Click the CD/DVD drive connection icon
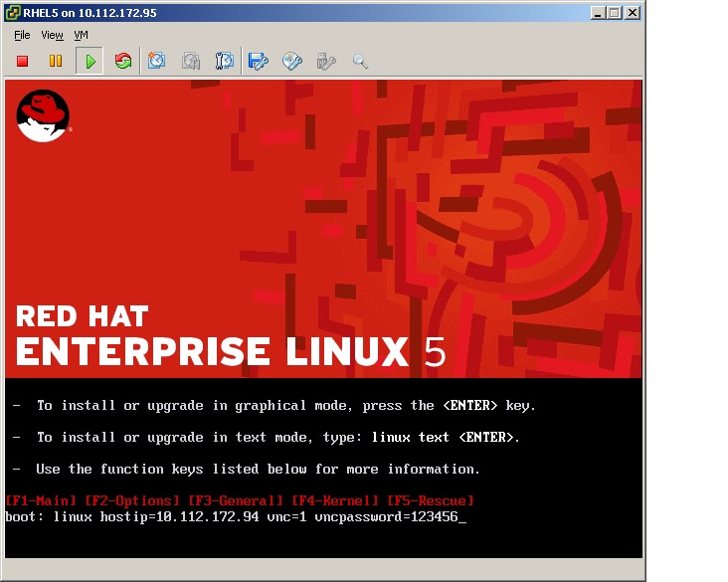 (x=292, y=61)
